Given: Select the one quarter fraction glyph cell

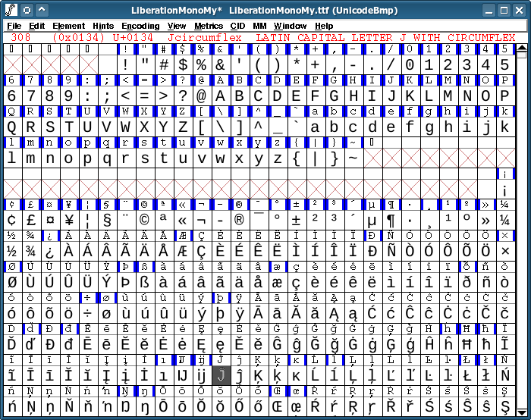Looking at the screenshot, I should [x=505, y=221].
